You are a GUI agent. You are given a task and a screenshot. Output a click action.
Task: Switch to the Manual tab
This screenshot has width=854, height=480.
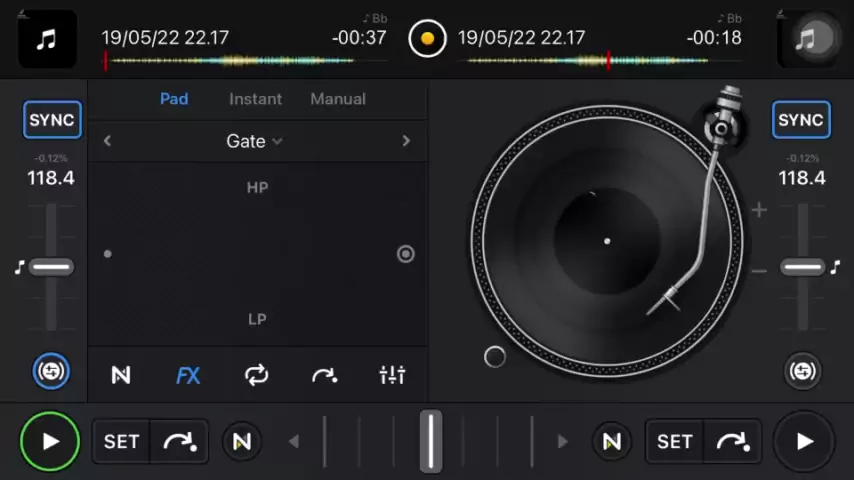pos(337,99)
